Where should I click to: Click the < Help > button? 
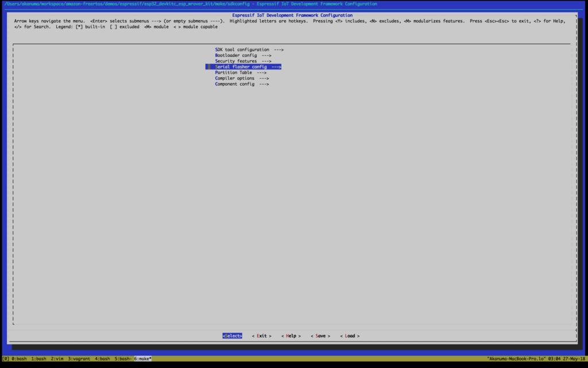[x=291, y=336]
